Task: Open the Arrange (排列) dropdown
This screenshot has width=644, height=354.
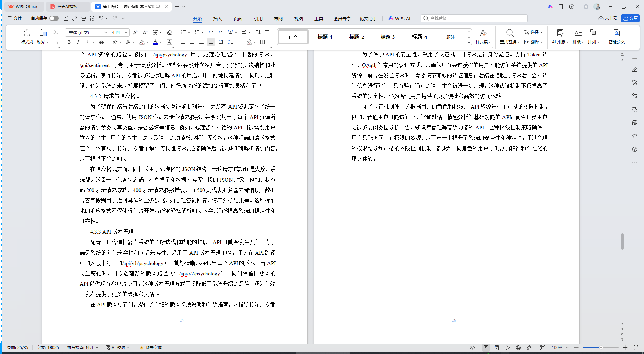Action: [x=593, y=42]
